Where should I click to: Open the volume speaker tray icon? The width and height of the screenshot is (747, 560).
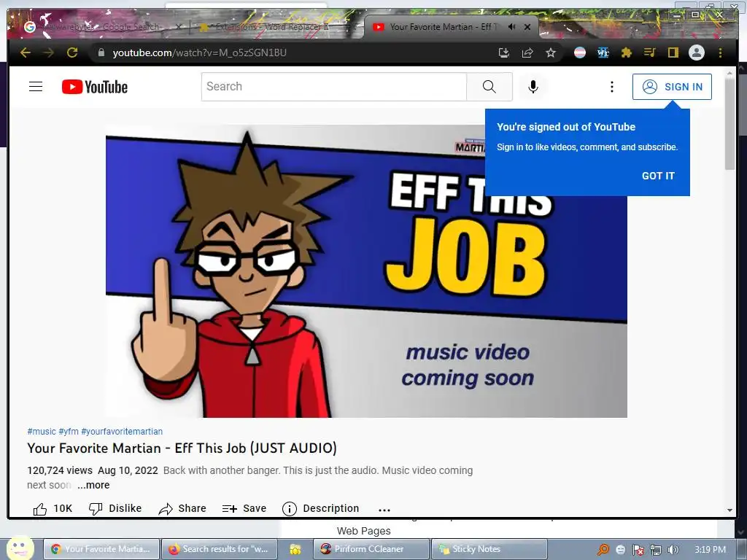(x=673, y=550)
